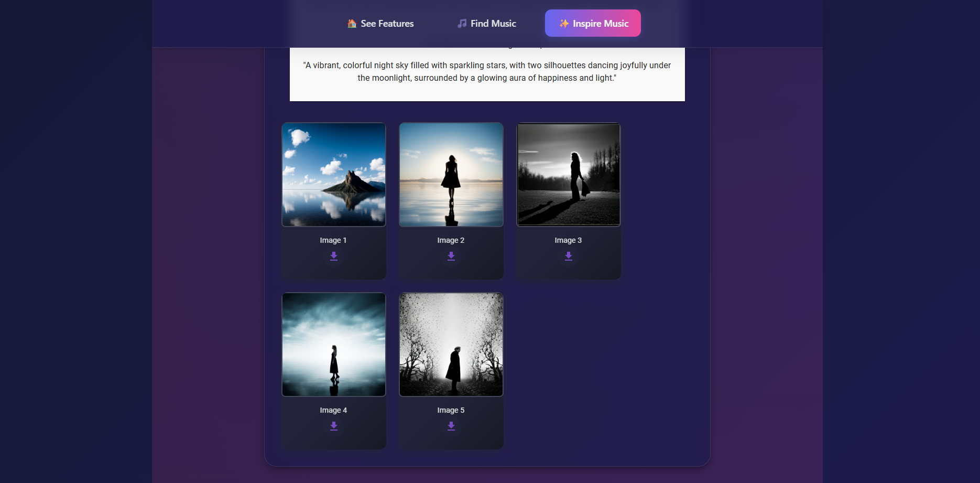Click the Image 3 caption label
Screen dimensions: 980x483
point(568,240)
